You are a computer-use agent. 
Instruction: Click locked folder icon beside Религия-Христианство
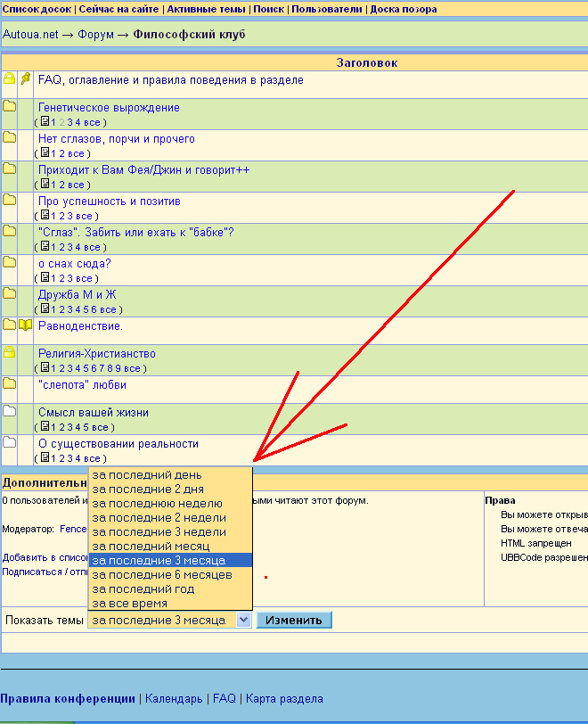click(x=9, y=353)
